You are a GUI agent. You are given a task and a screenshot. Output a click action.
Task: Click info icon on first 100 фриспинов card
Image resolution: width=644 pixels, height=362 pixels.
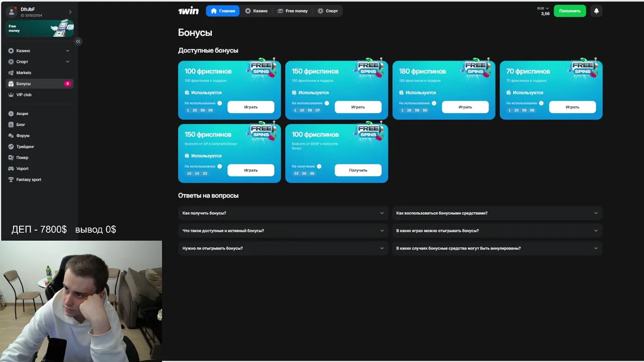click(x=219, y=103)
